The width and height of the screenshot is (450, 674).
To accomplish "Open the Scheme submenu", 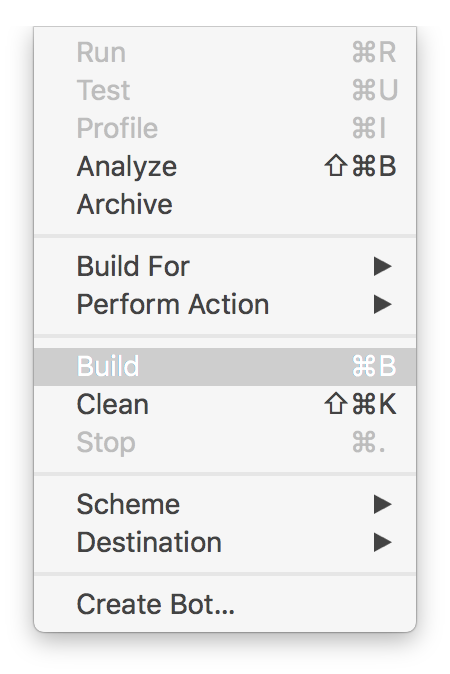I will [225, 504].
